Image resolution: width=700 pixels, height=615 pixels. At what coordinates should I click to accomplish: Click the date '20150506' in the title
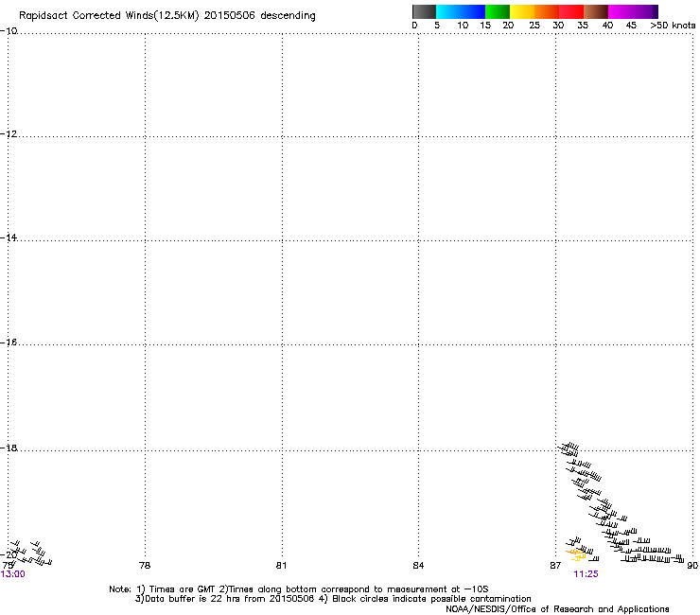(230, 16)
